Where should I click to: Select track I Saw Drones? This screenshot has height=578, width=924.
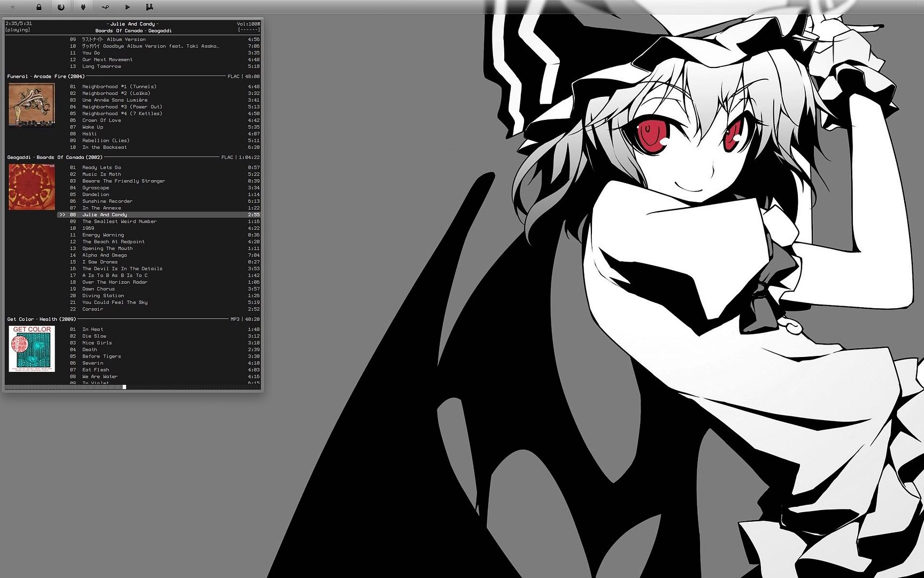[x=159, y=262]
